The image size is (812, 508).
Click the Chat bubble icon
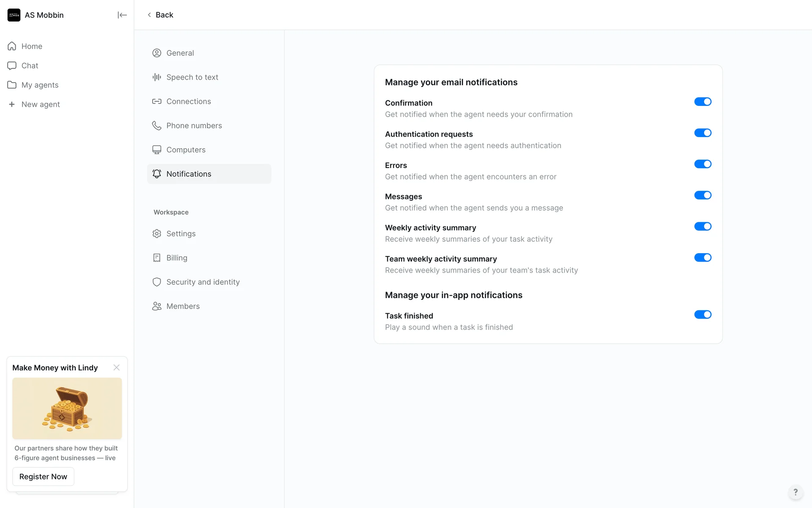[12, 66]
